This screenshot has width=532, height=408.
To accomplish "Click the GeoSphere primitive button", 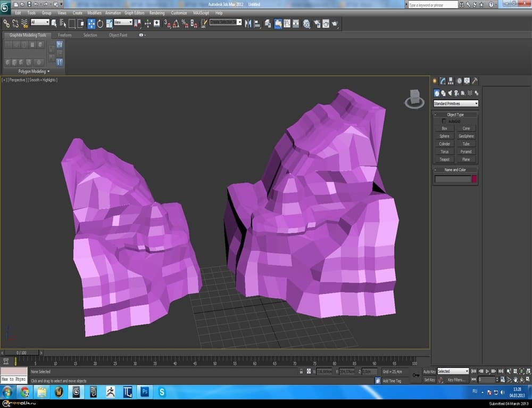I will pos(466,136).
